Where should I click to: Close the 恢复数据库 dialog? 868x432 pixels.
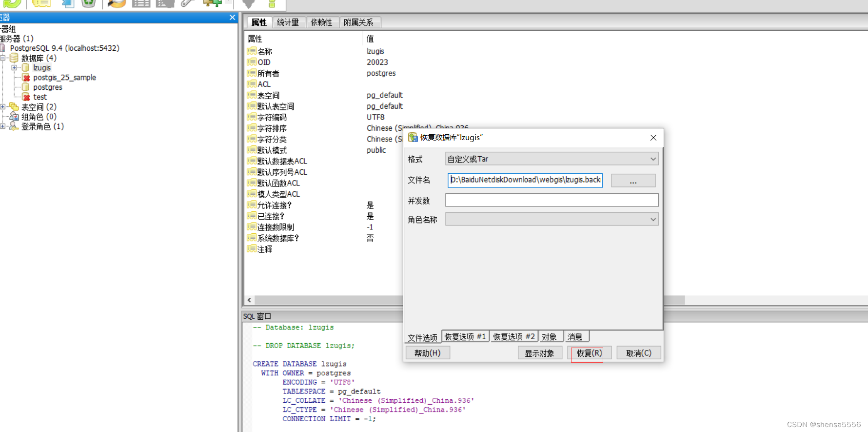tap(653, 138)
